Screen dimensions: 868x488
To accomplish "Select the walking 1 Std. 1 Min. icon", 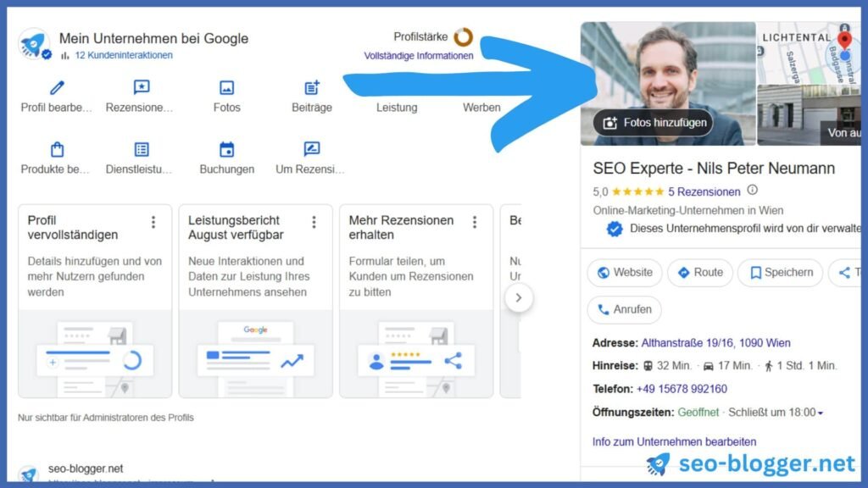I will 768,366.
